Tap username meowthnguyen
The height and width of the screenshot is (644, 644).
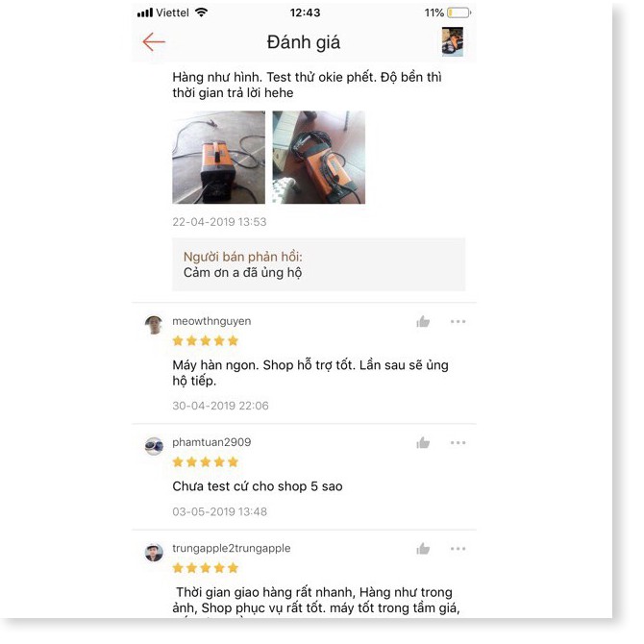pos(211,321)
